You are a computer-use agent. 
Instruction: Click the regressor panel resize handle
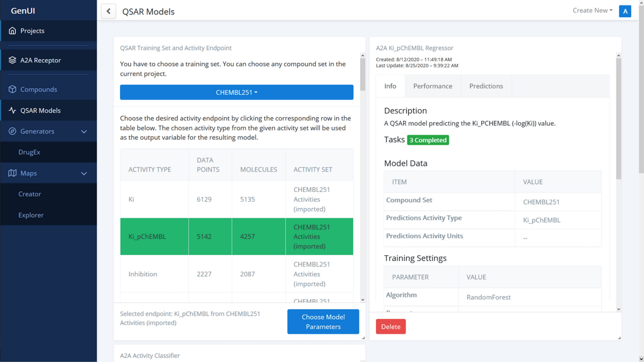tap(619, 338)
